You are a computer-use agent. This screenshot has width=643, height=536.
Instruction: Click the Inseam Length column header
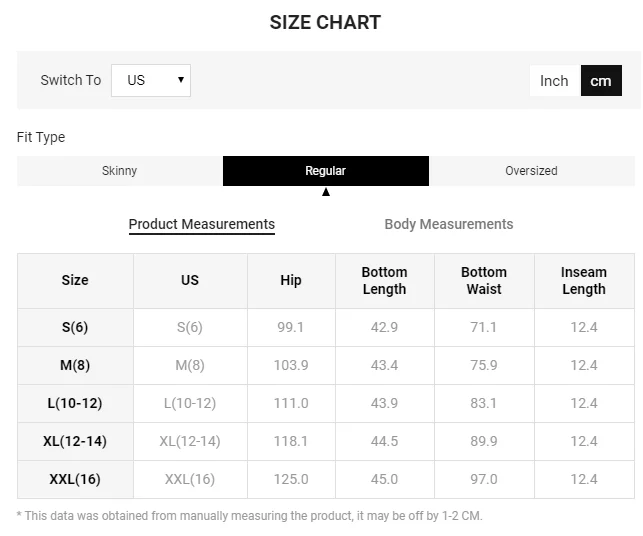tap(584, 281)
